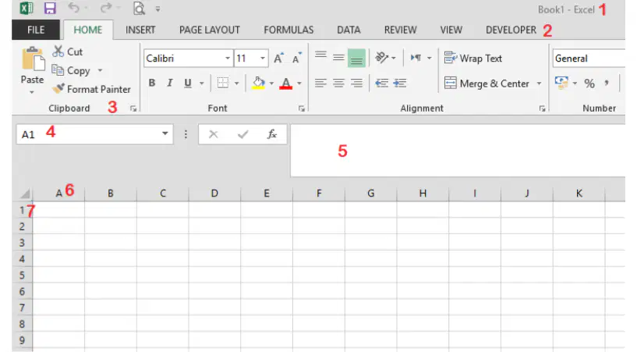Open the FORMULAS tab
This screenshot has width=644, height=352.
(288, 30)
